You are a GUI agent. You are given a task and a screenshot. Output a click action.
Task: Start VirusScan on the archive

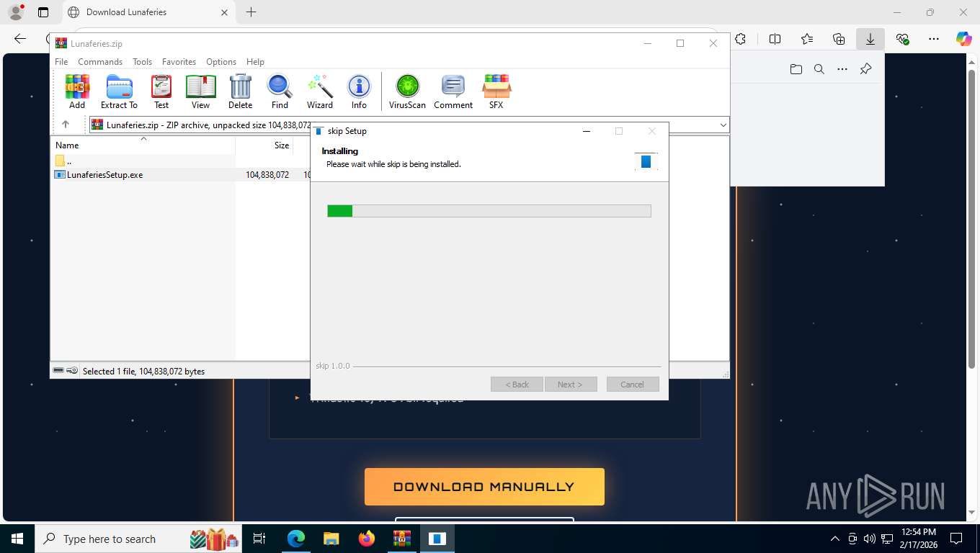tap(407, 91)
